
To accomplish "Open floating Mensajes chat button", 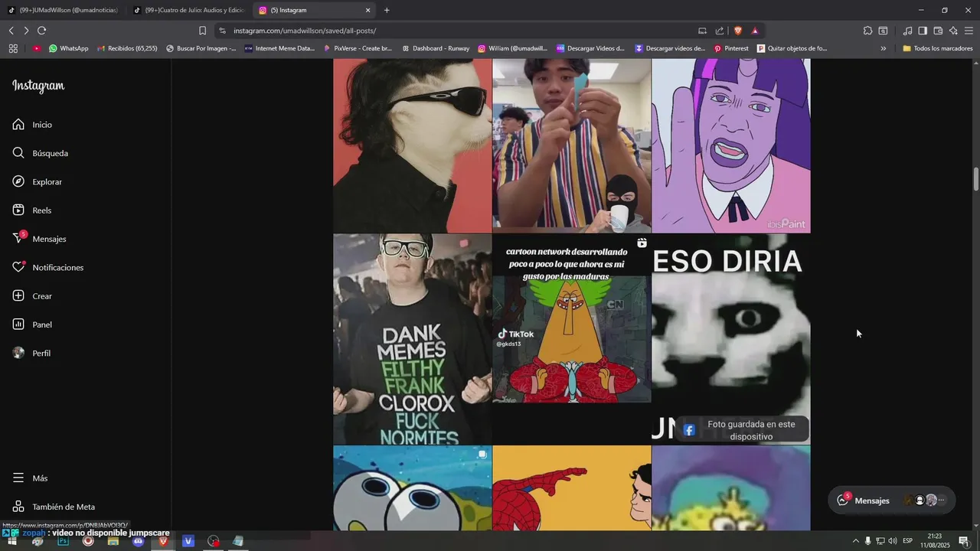I will click(892, 500).
